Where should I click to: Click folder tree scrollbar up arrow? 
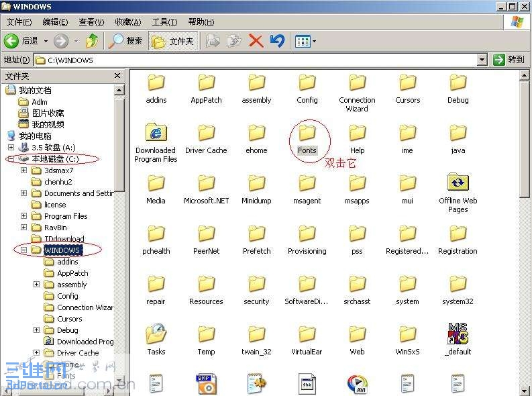click(119, 90)
